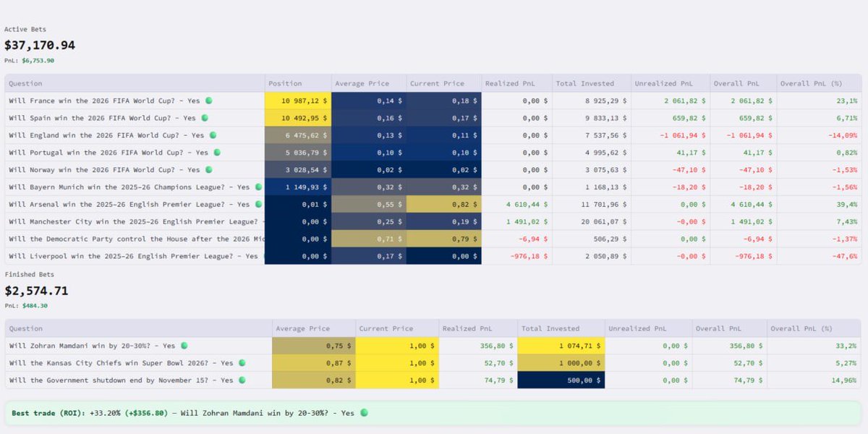Click green dot beside Bayern Munich question
This screenshot has height=434, width=868.
coord(259,187)
